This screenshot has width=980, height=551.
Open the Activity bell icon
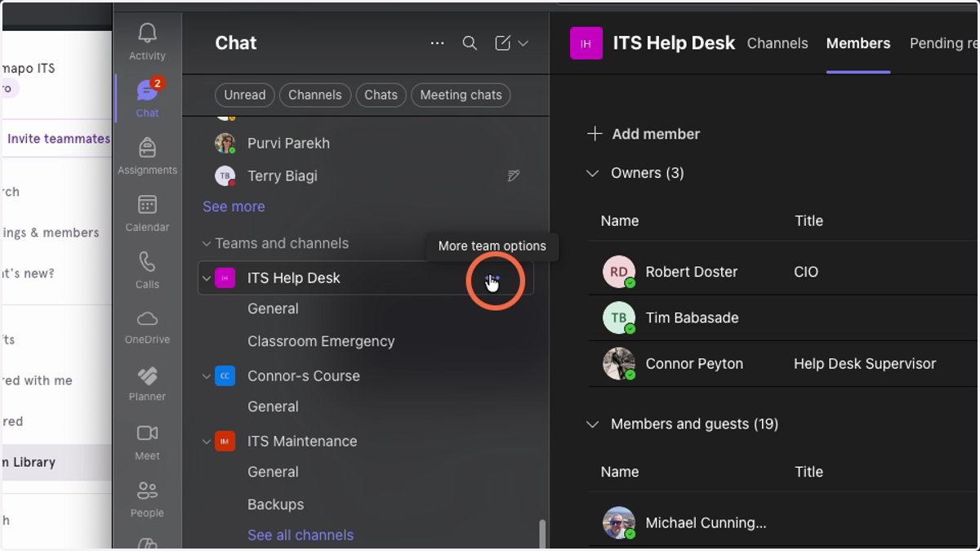point(147,33)
